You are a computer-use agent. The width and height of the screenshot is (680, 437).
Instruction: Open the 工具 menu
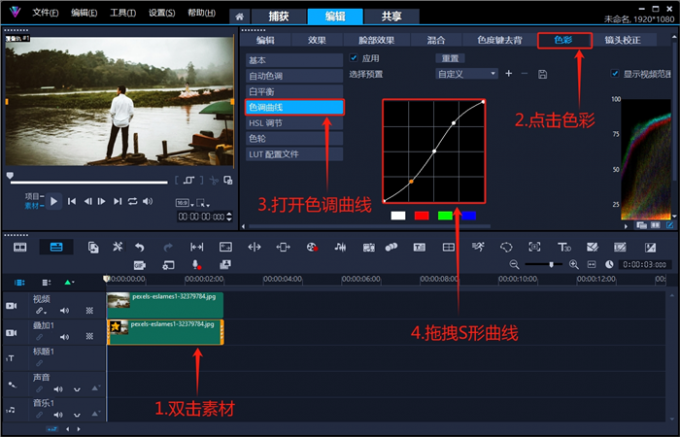click(123, 13)
